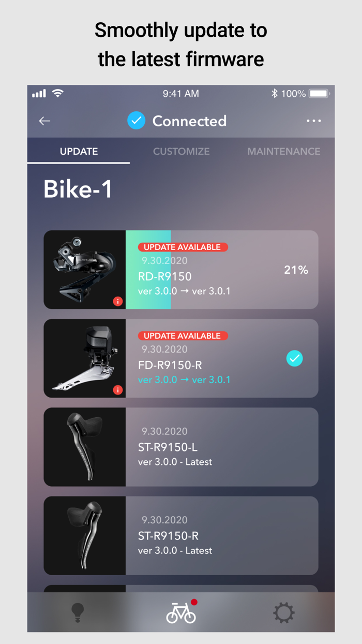Switch to the CUSTOMIZE tab
The image size is (362, 644).
181,151
